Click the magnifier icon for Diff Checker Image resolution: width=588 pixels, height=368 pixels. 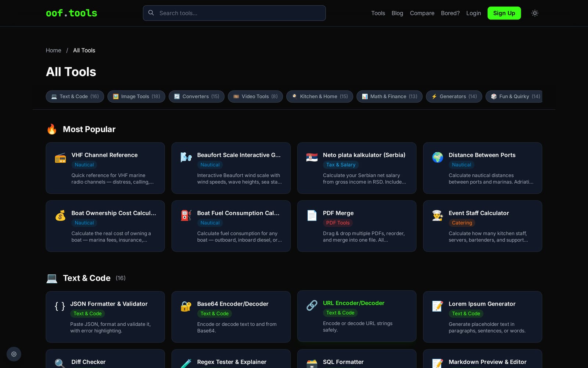coord(60,364)
